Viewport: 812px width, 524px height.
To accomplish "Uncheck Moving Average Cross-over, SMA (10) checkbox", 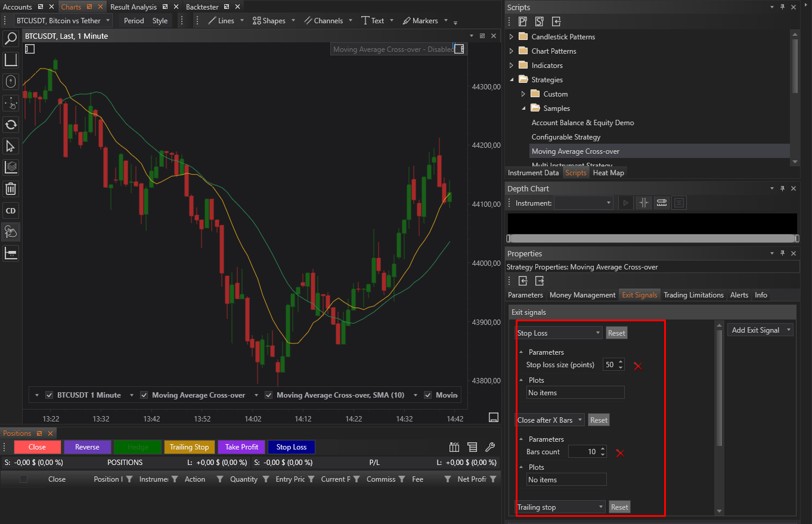I will [269, 395].
